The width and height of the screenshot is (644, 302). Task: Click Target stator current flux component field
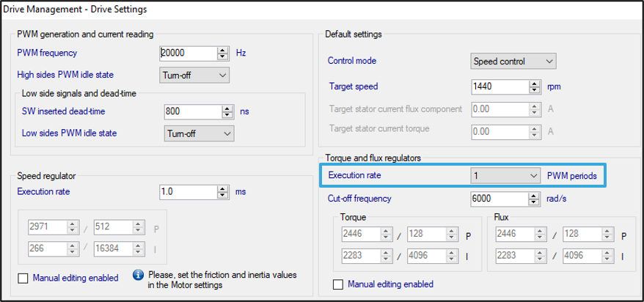click(500, 109)
